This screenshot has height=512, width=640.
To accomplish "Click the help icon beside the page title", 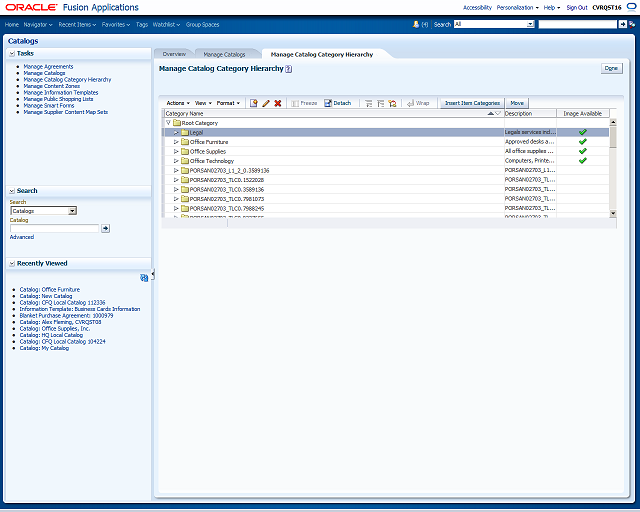I will point(289,69).
